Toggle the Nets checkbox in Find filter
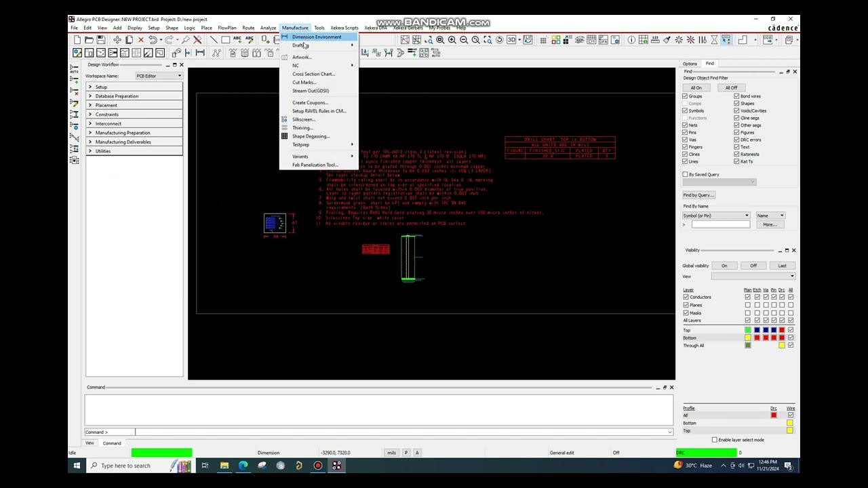The image size is (868, 488). click(x=685, y=125)
